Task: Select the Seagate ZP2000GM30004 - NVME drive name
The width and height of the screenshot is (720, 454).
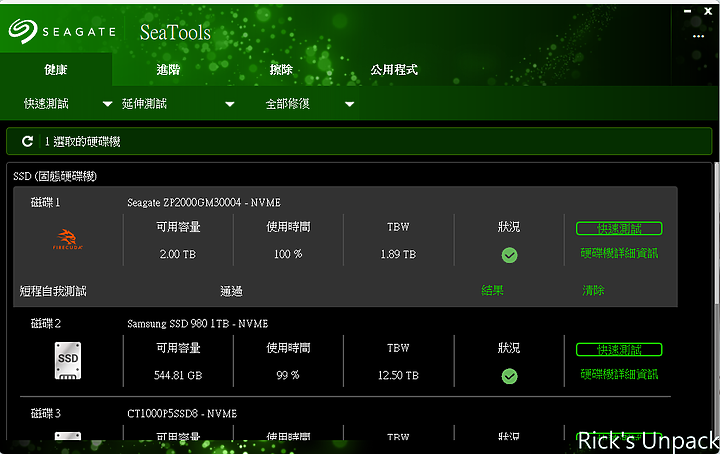Action: [x=204, y=202]
